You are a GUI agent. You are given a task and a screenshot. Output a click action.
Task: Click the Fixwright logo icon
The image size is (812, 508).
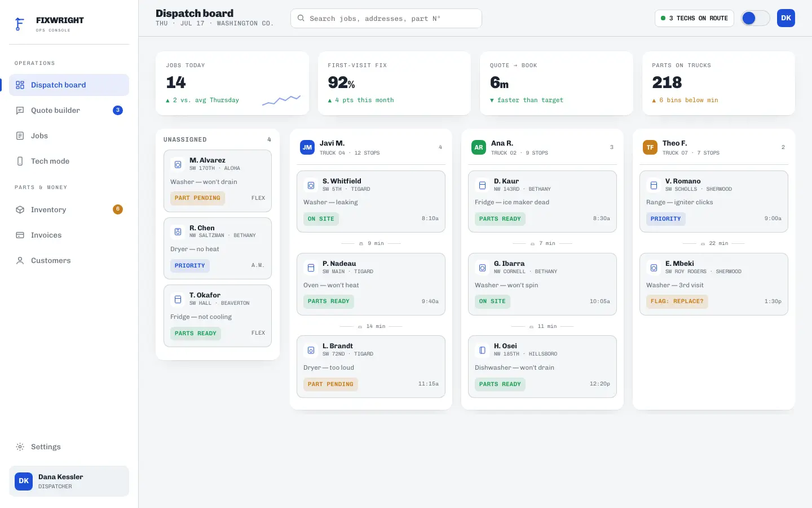20,24
